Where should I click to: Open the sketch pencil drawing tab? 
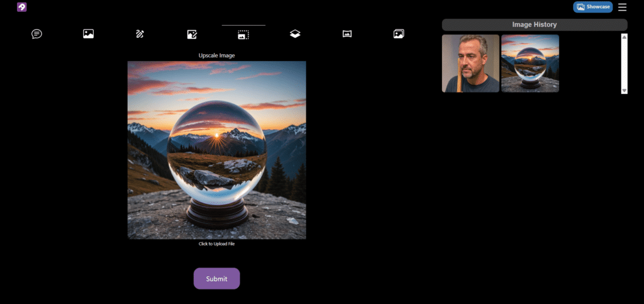(x=140, y=34)
